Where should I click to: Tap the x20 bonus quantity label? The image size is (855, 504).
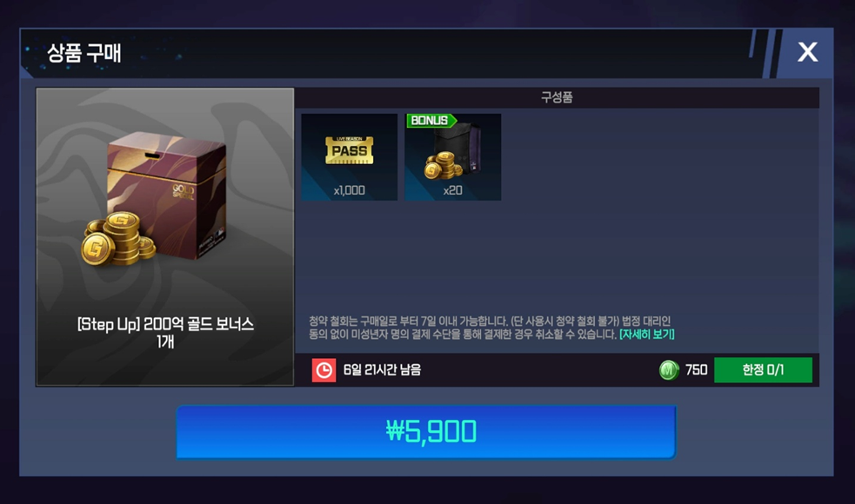pos(452,190)
